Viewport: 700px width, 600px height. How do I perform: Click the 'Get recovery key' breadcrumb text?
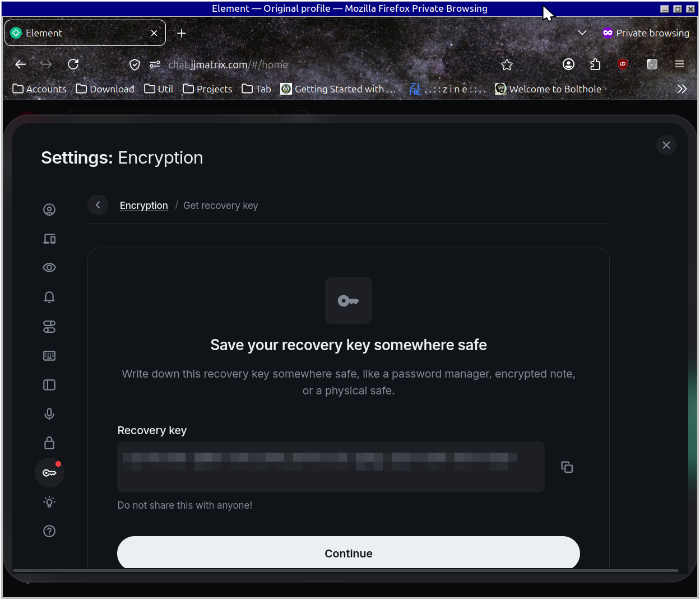point(221,206)
